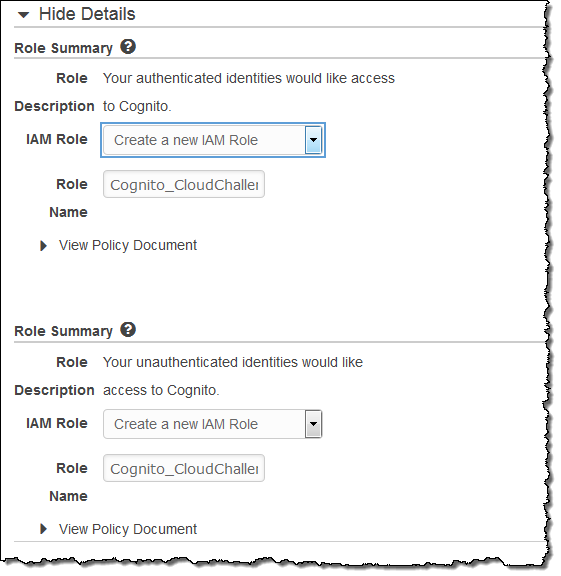The width and height of the screenshot is (561, 576).
Task: Focus the unauthenticated Role Name input field
Action: tap(184, 468)
